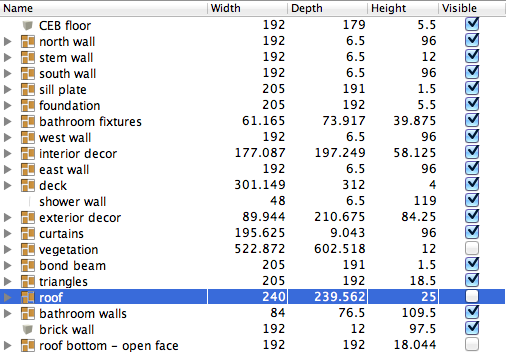Click the south wall assembly icon

pyautogui.click(x=28, y=74)
